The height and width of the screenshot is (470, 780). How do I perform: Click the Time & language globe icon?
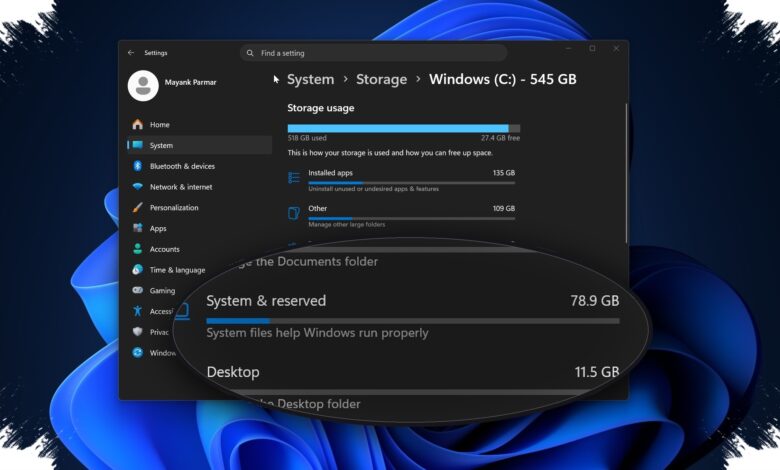click(138, 270)
